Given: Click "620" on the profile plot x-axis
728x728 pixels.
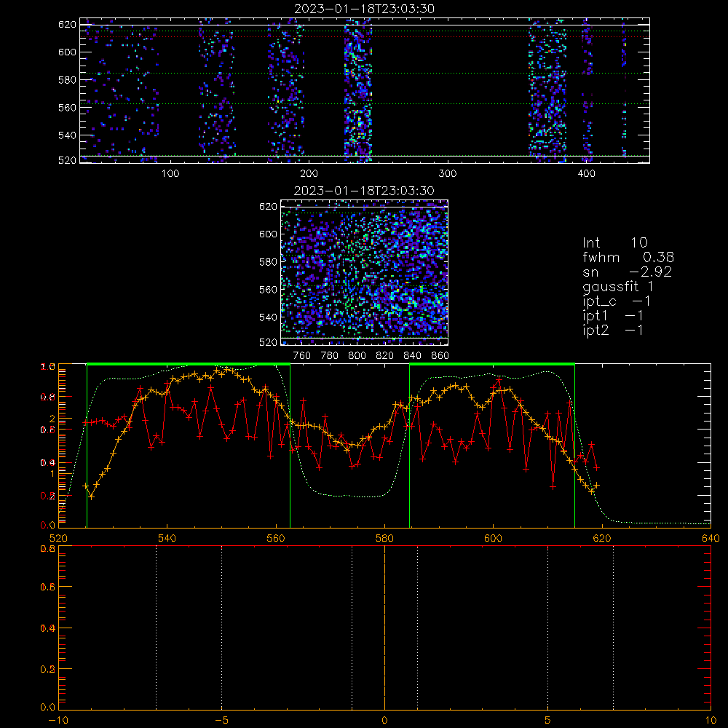Looking at the screenshot, I should (x=602, y=538).
